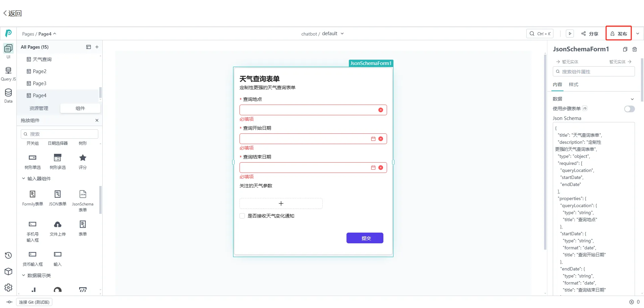Add a weather parameter with the plus button
The image size is (644, 308).
(281, 203)
